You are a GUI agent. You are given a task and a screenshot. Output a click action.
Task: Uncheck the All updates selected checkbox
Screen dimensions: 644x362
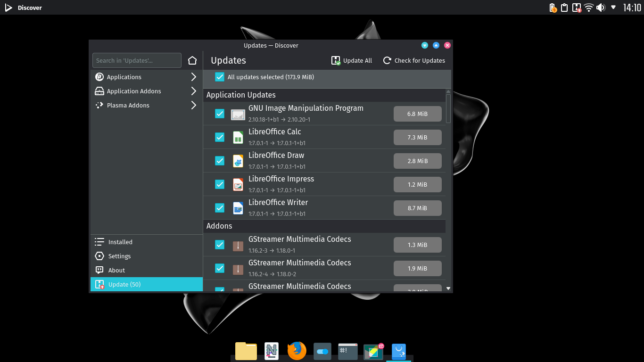[x=220, y=77]
